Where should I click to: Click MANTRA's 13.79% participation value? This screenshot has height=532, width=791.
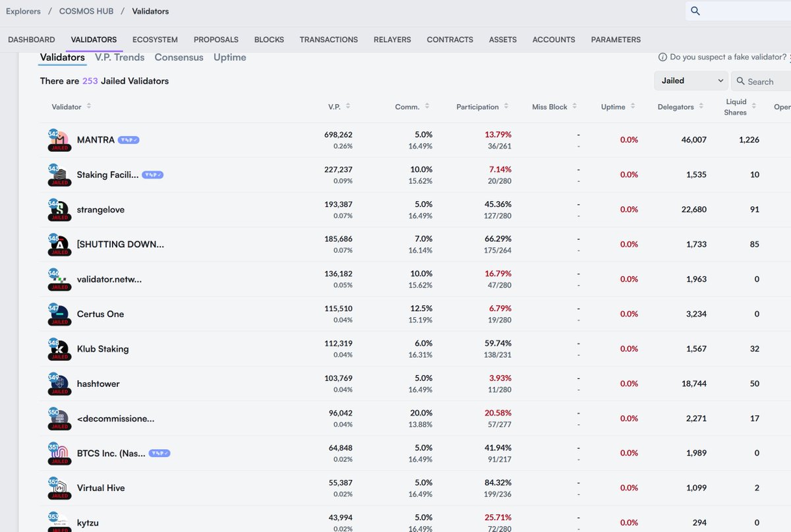pyautogui.click(x=498, y=134)
